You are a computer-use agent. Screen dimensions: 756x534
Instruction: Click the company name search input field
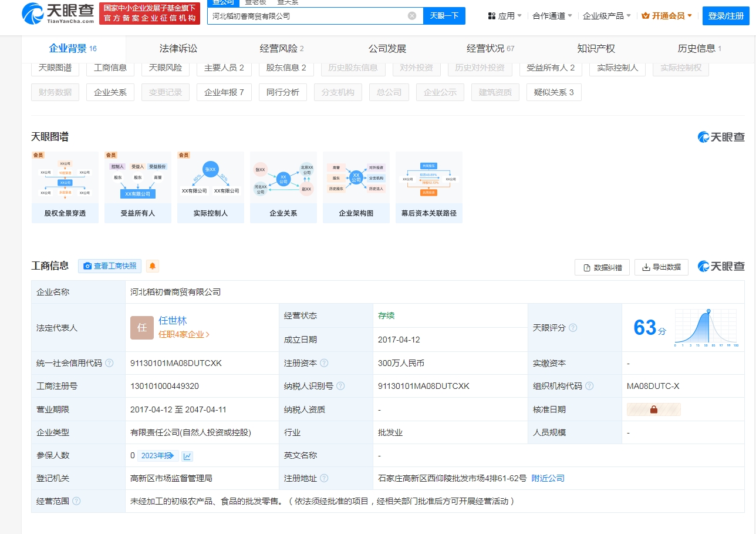pyautogui.click(x=305, y=16)
